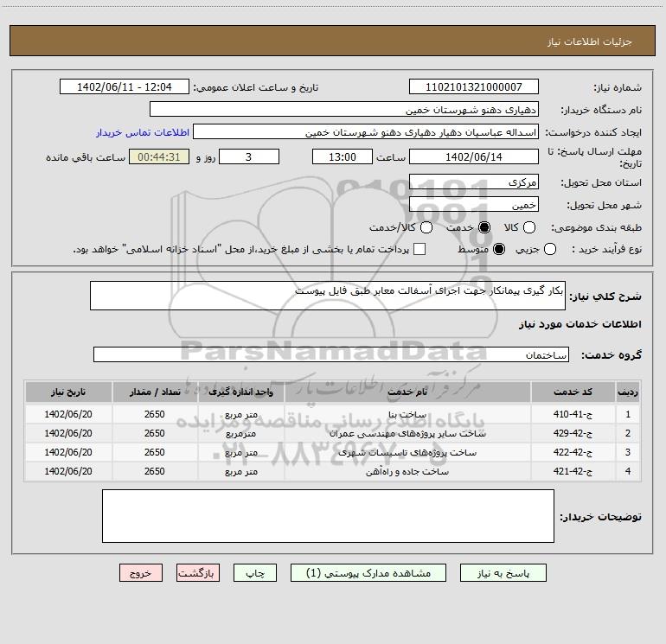Select the کالا radio button
The width and height of the screenshot is (666, 644).
[528, 227]
